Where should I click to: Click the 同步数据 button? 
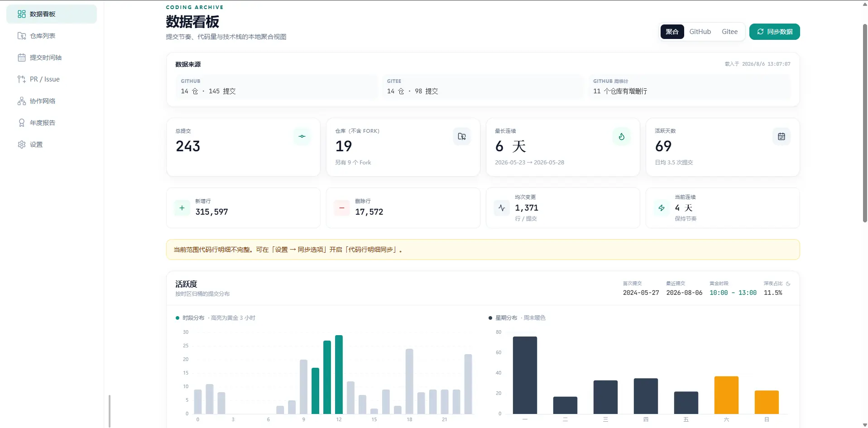774,32
